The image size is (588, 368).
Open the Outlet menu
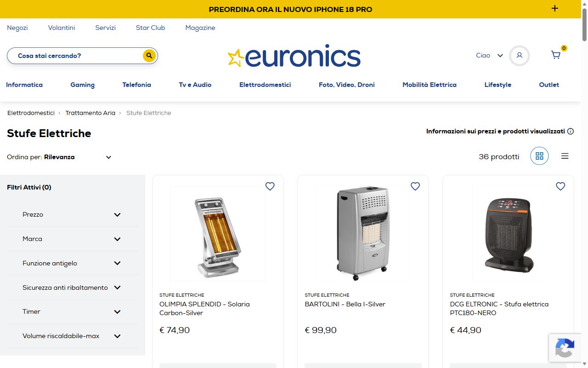click(x=549, y=85)
